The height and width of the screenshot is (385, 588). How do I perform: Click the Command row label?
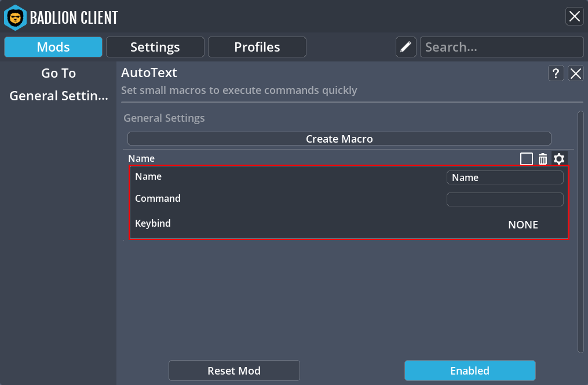click(x=158, y=198)
